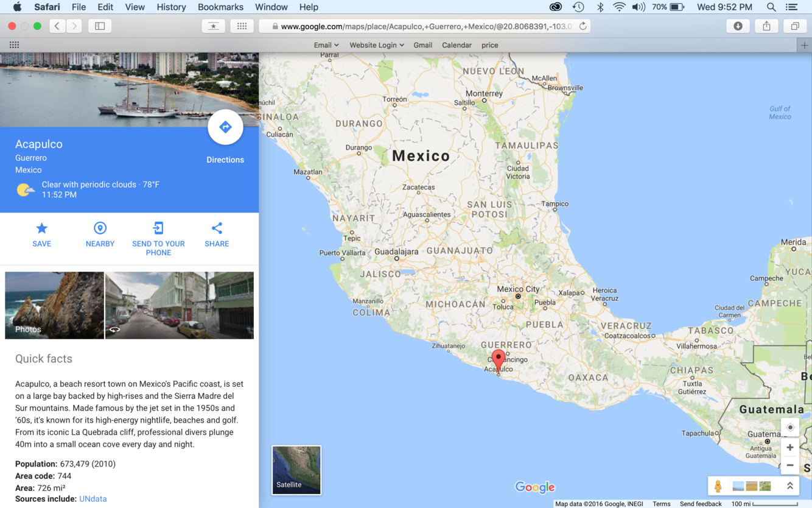Viewport: 812px width, 508px height.
Task: Click the battery status indicator
Action: pos(668,7)
